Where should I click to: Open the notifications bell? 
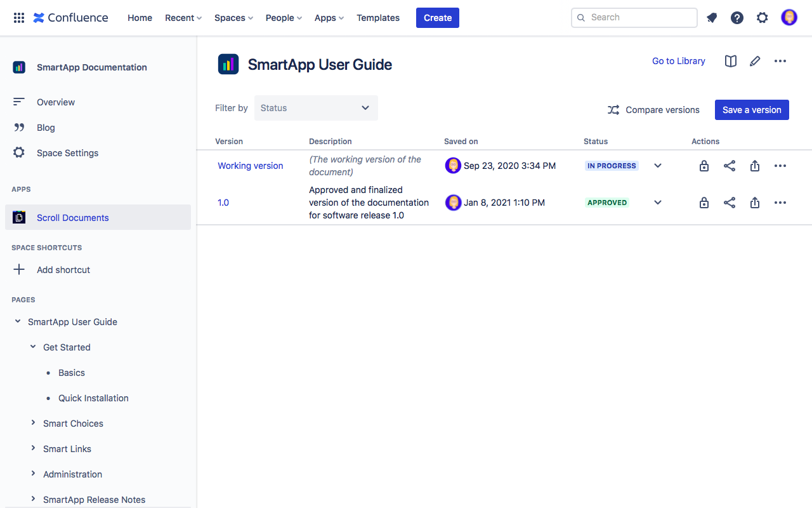tap(711, 17)
